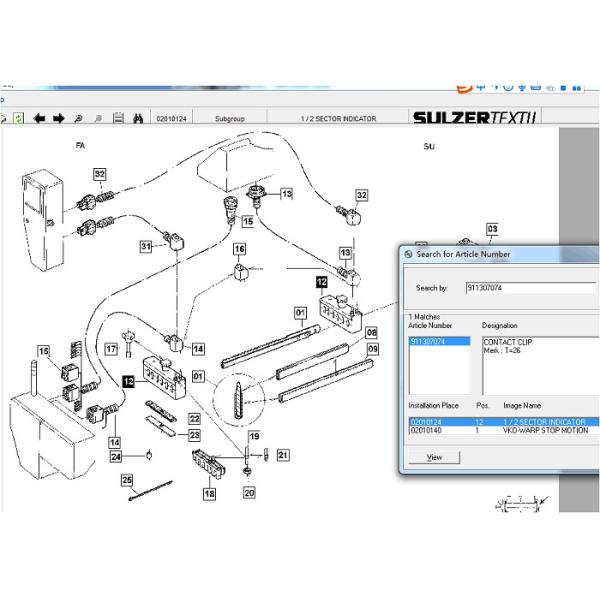Viewport: 600px width, 600px height.
Task: Click the View button in search dialog
Action: click(435, 457)
